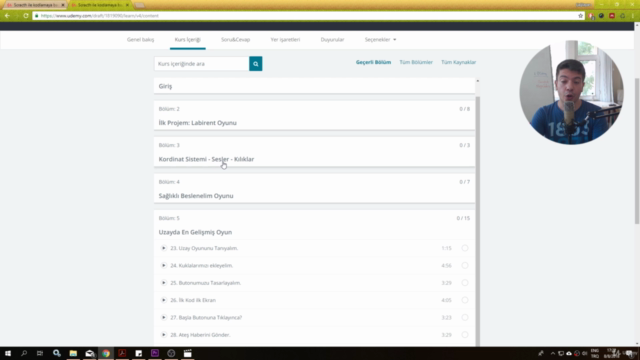Bookmark this page with the star icon
This screenshot has height=360, width=640.
580,16
